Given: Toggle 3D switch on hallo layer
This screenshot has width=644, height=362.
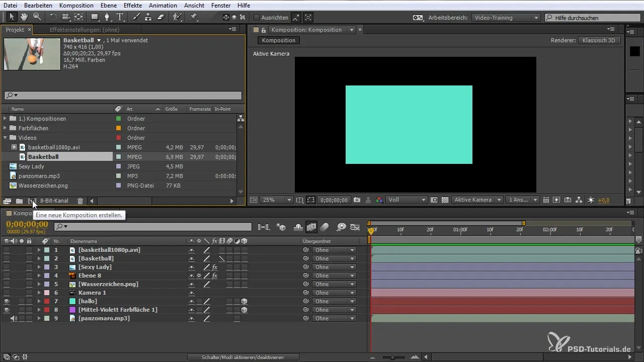Looking at the screenshot, I should click(244, 301).
